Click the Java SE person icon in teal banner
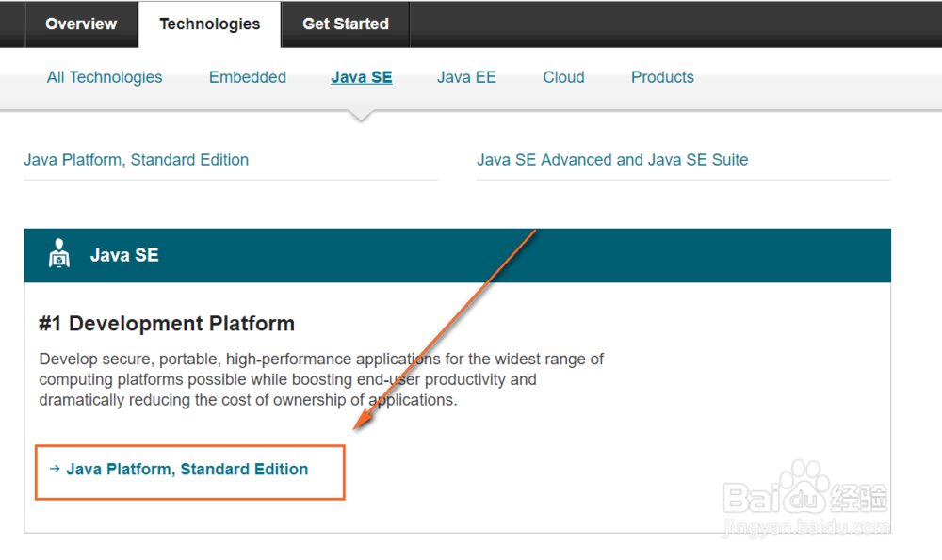 58,255
